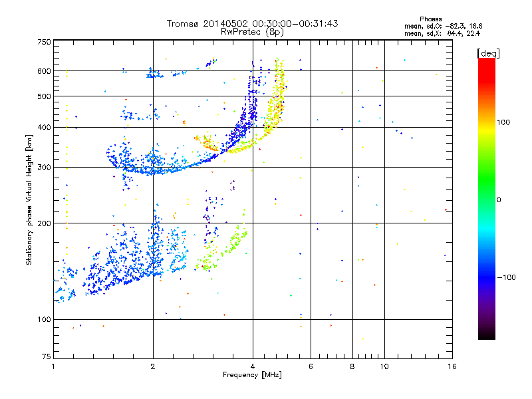Viewport: 532px width, 399px height.
Task: Click the '200' y-axis tick label
Action: click(x=44, y=223)
